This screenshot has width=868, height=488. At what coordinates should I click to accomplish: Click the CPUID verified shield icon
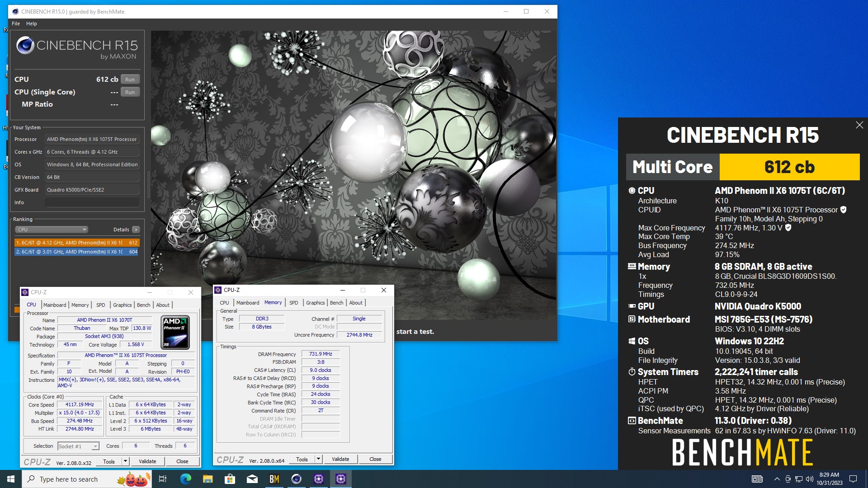click(x=843, y=210)
